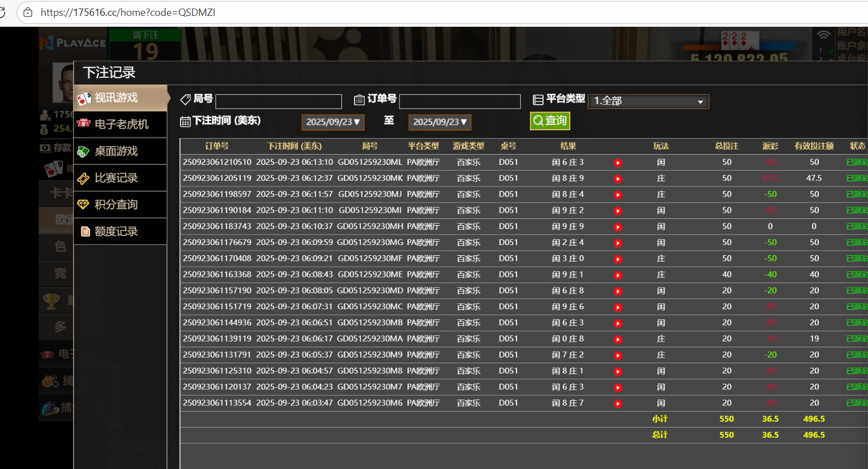Click the clipboard icon beside 订单号
Screen dimensions: 868x469
coord(359,99)
